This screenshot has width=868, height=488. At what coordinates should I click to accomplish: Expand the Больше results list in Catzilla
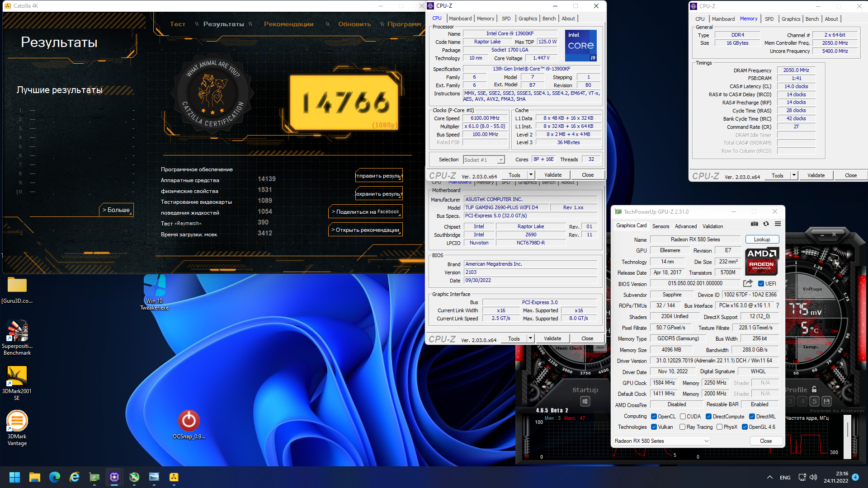pos(116,210)
